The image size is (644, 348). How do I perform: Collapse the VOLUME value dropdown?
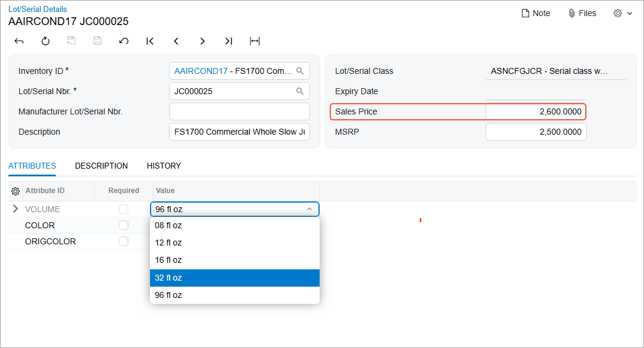310,209
